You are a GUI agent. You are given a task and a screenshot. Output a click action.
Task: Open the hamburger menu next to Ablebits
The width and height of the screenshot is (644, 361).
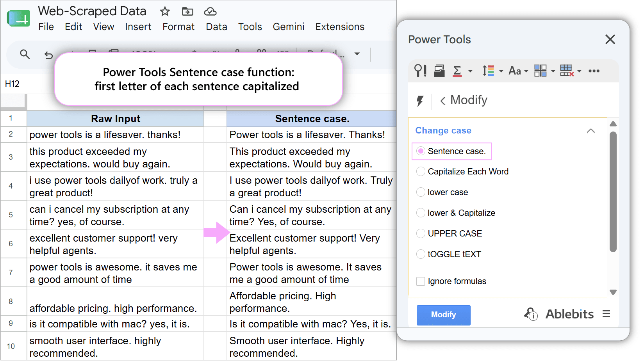coord(606,314)
